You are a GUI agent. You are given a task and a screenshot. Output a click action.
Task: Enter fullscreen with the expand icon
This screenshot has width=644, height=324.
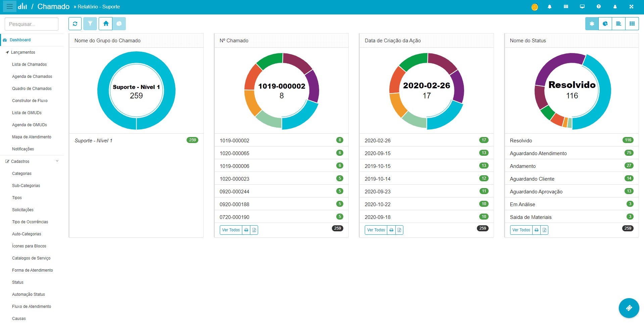[x=631, y=7]
